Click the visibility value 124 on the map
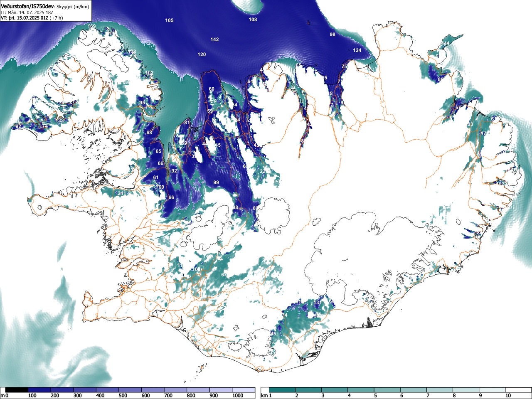532x399 pixels. pyautogui.click(x=357, y=50)
